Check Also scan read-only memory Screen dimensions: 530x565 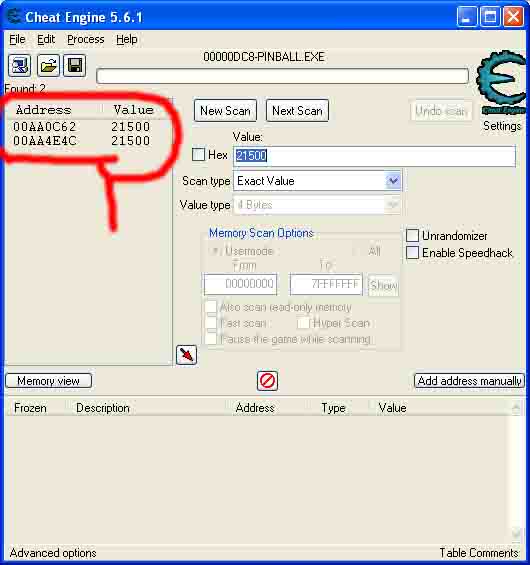click(211, 307)
